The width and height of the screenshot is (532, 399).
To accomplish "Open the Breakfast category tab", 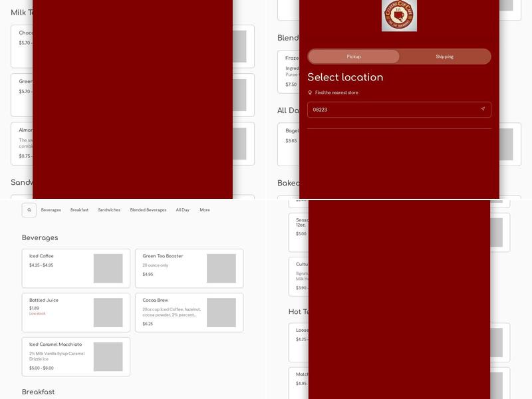I will [x=79, y=210].
